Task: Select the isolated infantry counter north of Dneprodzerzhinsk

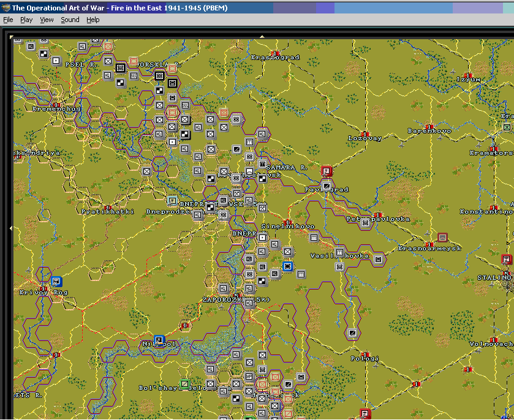Action: click(146, 171)
